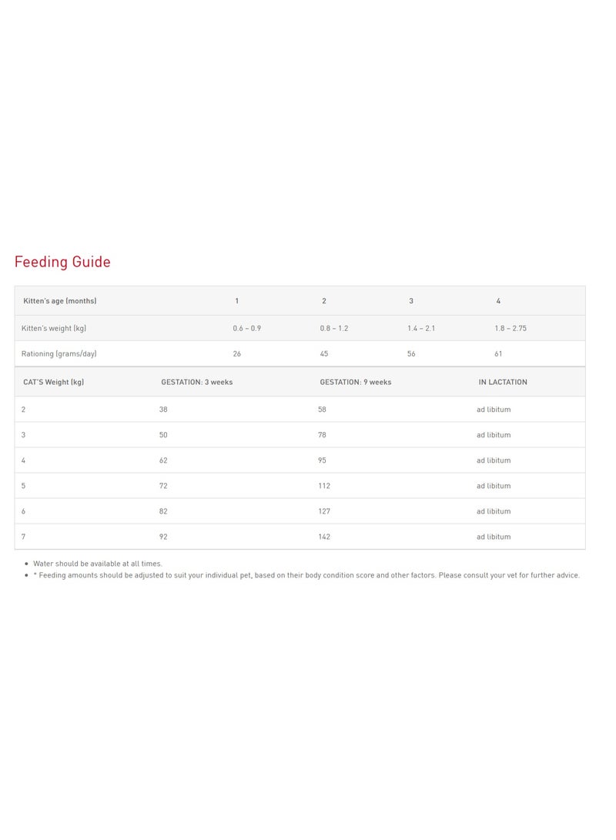Image resolution: width=616 pixels, height=840 pixels.
Task: Click the "GESTATION: 9 weeks" column header
Action: click(356, 382)
